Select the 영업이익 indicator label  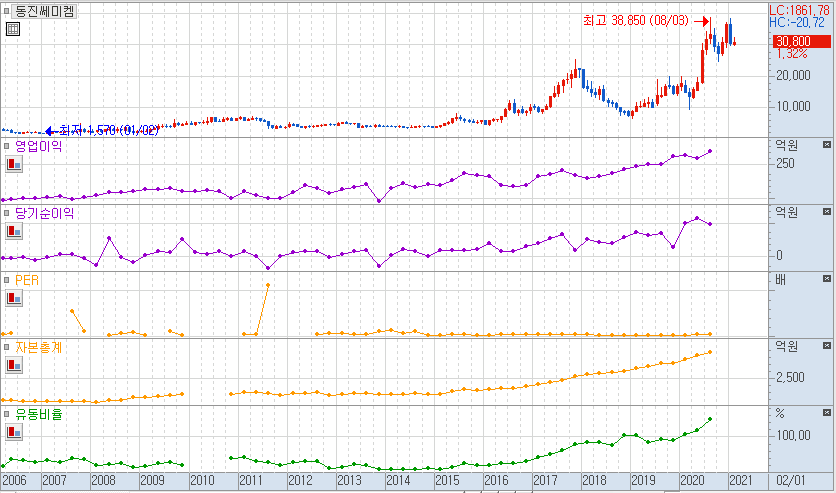tap(38, 146)
